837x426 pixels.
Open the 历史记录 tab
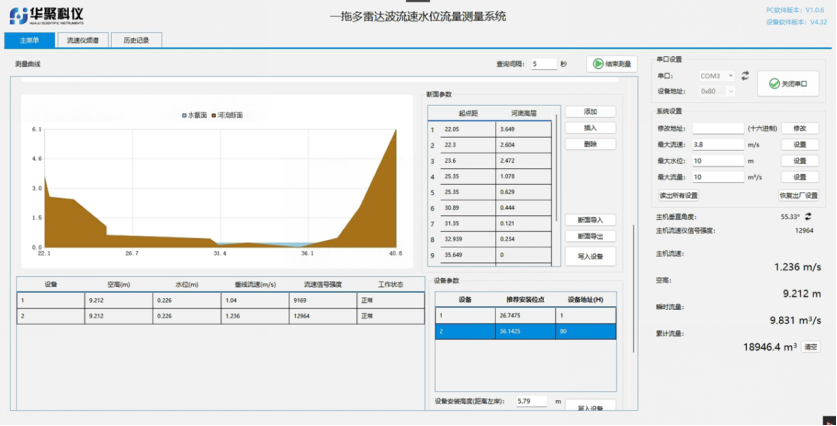[129, 41]
